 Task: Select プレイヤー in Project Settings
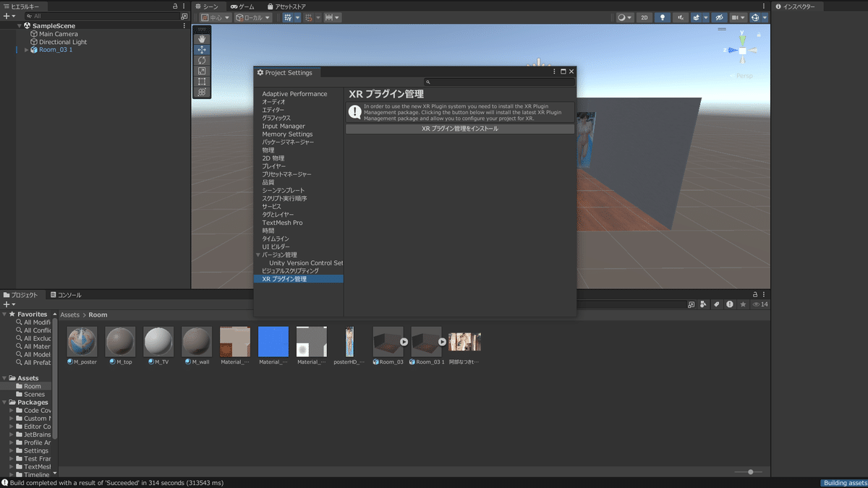point(274,166)
